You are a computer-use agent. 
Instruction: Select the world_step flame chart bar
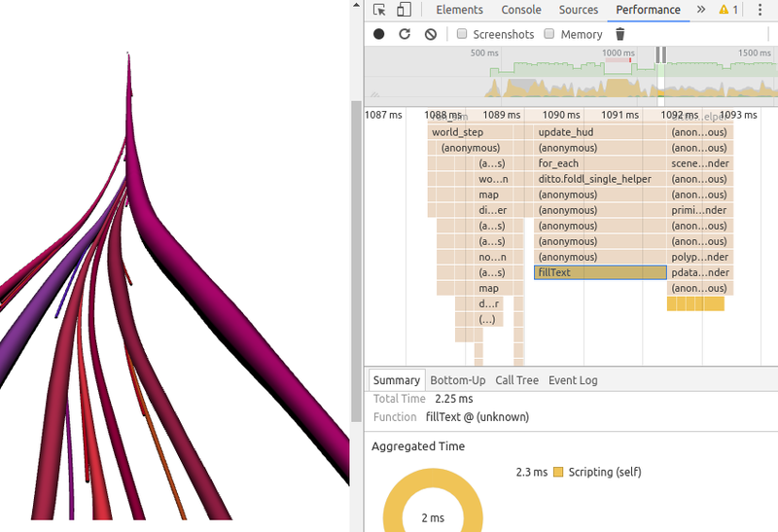(x=458, y=132)
